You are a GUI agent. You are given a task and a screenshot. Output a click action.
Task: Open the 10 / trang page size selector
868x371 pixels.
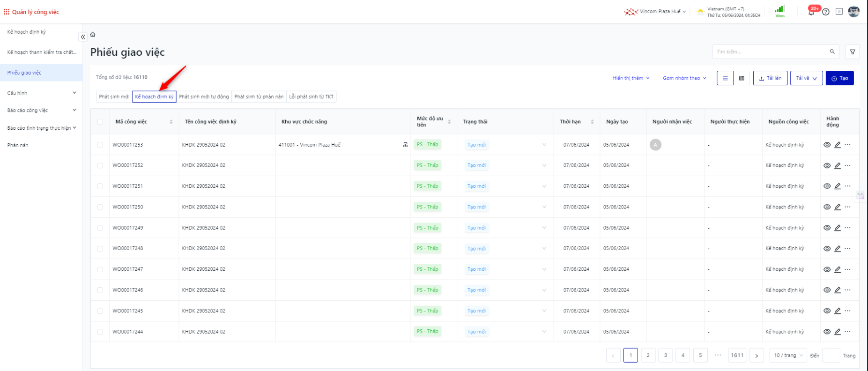click(x=788, y=356)
